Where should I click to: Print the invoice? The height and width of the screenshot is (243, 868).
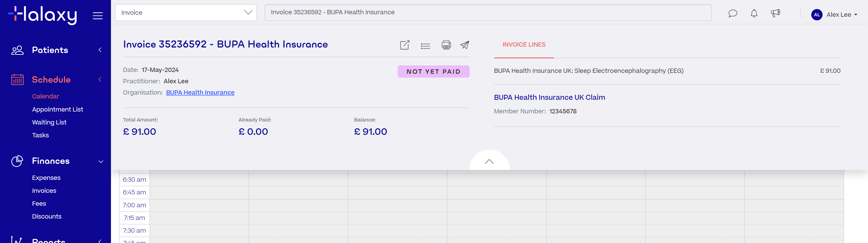(446, 45)
